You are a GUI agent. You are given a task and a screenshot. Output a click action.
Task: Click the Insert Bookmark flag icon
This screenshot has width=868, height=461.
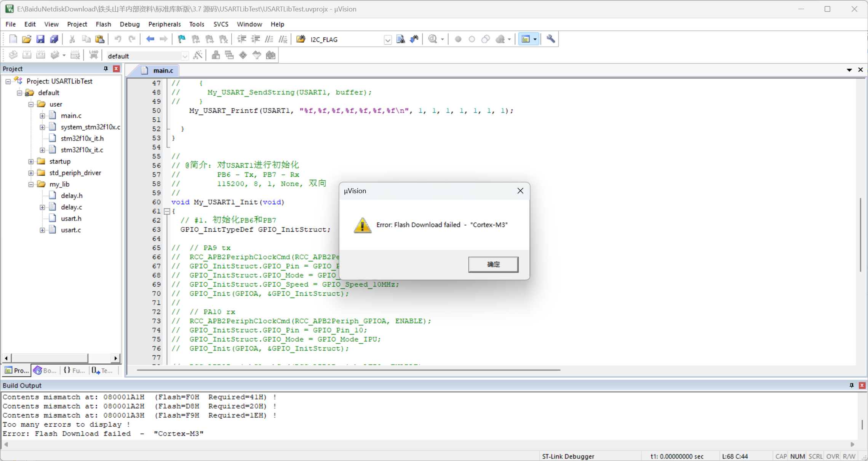pos(182,39)
